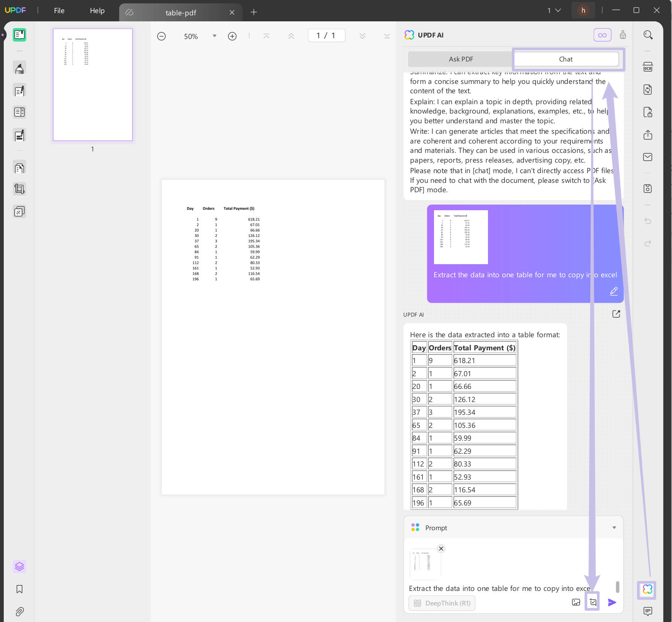Image resolution: width=672 pixels, height=622 pixels.
Task: Open UPDF AI from bottom right icon
Action: pyautogui.click(x=646, y=590)
